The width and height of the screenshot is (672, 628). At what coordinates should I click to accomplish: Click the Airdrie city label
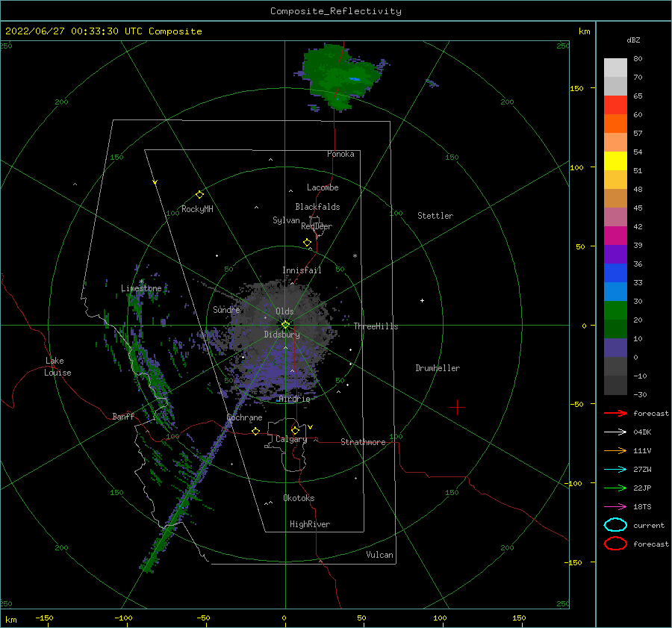point(294,399)
